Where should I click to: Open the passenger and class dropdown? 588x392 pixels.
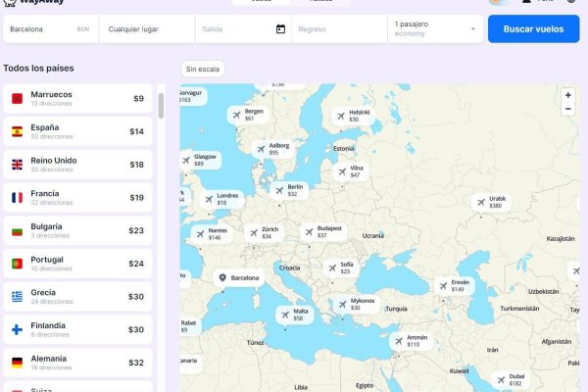click(x=434, y=29)
